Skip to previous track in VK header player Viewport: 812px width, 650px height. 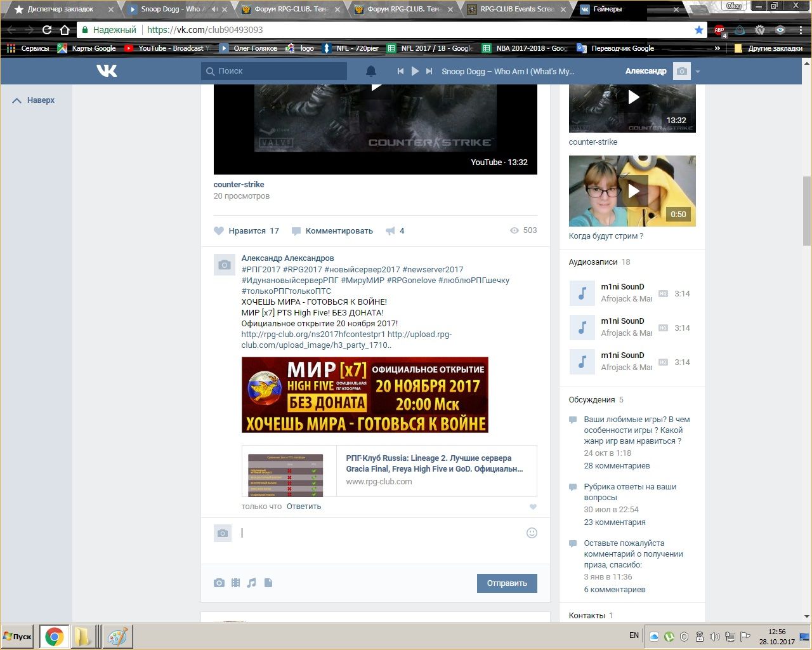400,71
